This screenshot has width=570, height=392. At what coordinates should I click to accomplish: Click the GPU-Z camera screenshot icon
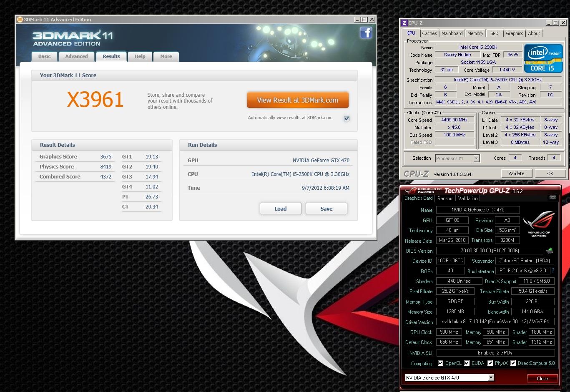[552, 197]
